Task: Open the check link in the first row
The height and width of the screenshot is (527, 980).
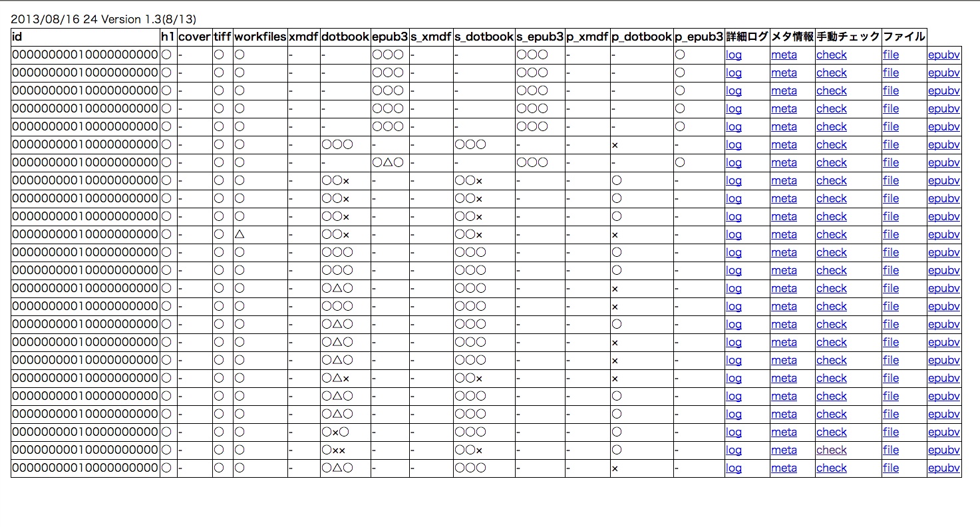Action: [x=831, y=55]
